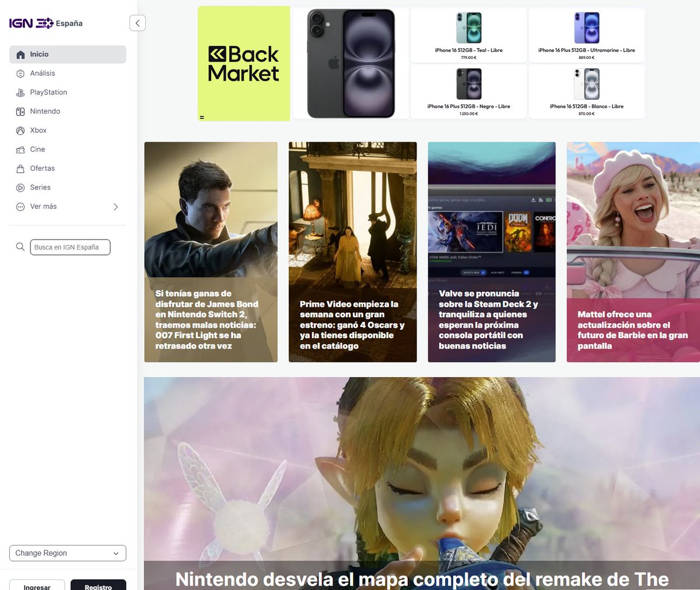
Task: Collapse the sidebar with the arrow button
Action: point(137,23)
